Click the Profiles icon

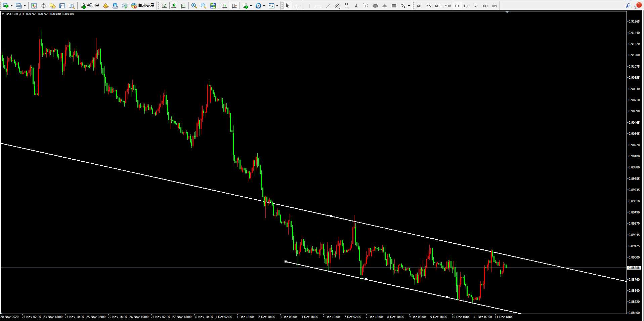(x=19, y=6)
